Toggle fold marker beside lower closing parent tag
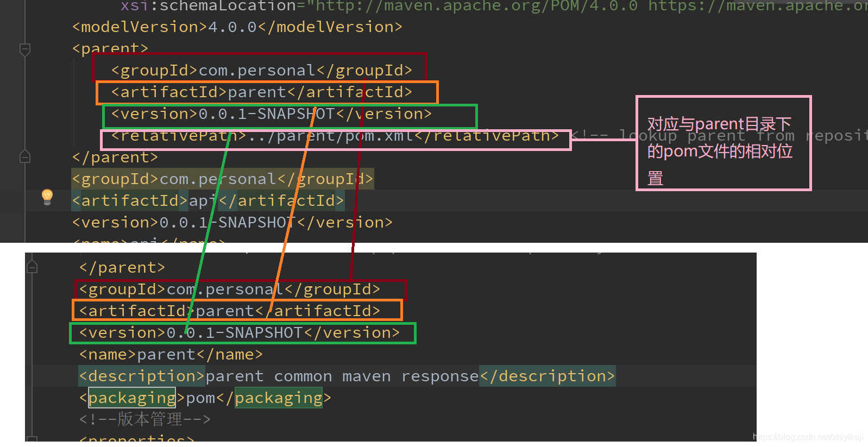Image resolution: width=868 pixels, height=447 pixels. [32, 267]
